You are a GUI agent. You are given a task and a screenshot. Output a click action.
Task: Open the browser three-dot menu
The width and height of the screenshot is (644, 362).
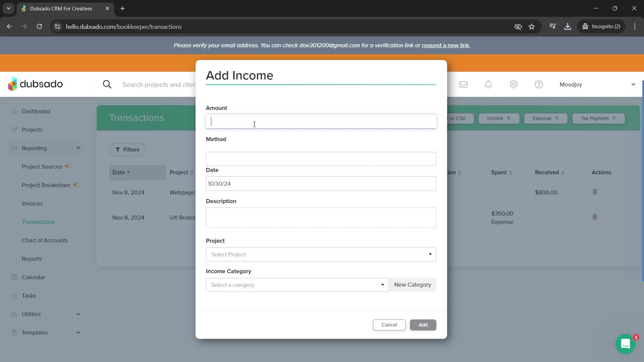pyautogui.click(x=635, y=26)
